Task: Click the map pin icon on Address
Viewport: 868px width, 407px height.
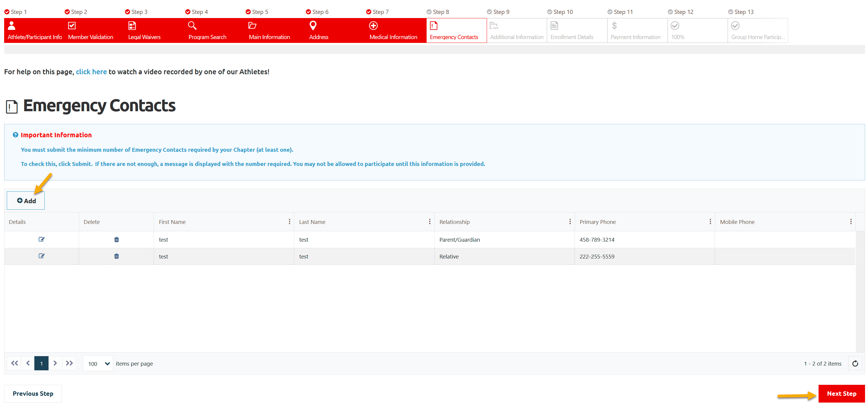Action: click(x=313, y=25)
